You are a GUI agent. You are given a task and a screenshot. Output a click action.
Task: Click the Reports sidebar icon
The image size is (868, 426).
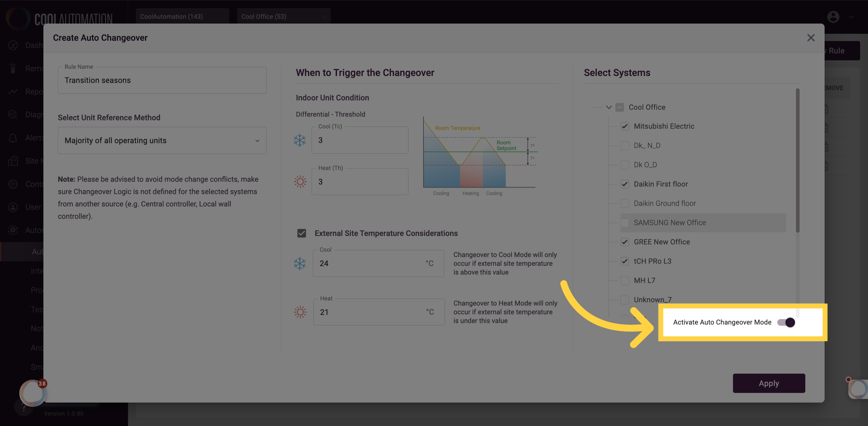(x=13, y=92)
